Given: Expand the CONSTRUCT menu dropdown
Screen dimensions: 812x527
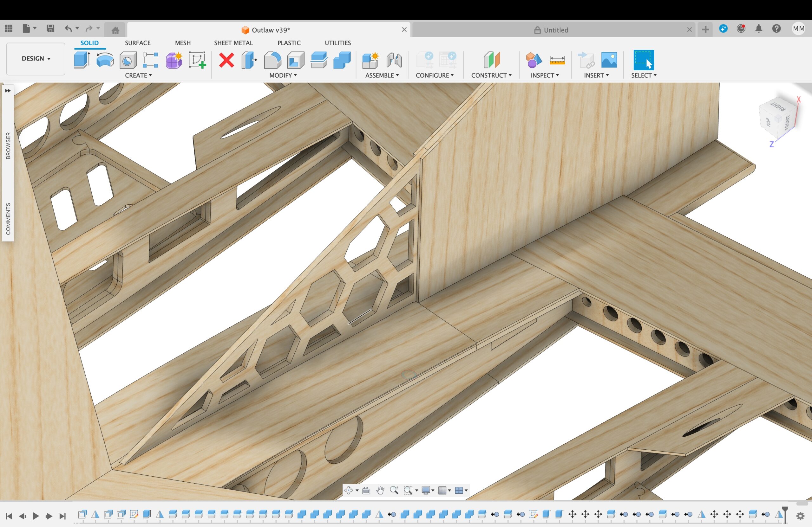Looking at the screenshot, I should 491,75.
